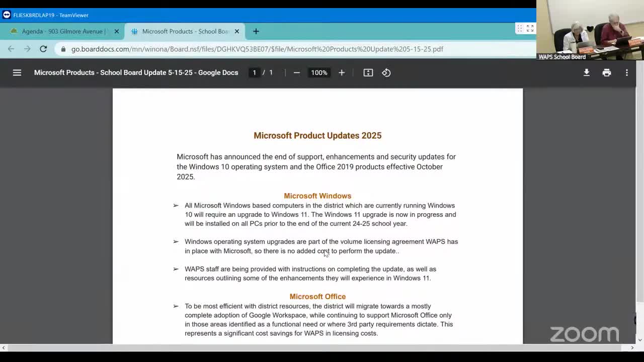Image resolution: width=644 pixels, height=362 pixels.
Task: Click the TeamViewer logo icon
Action: pos(7,15)
